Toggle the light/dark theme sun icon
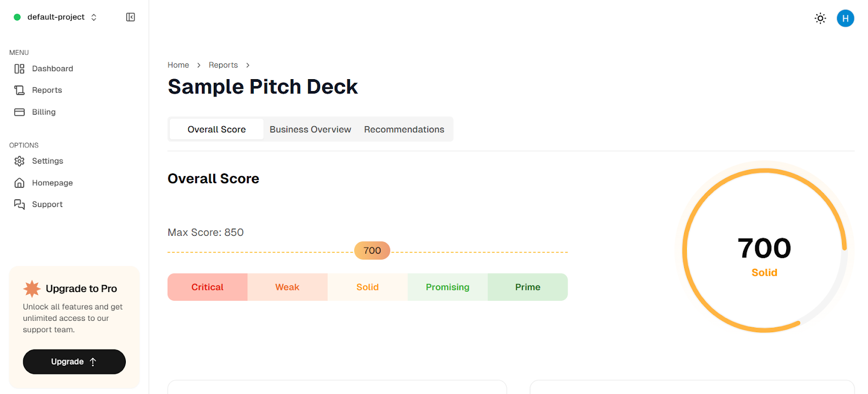Viewport: 868px width, 394px height. (820, 18)
